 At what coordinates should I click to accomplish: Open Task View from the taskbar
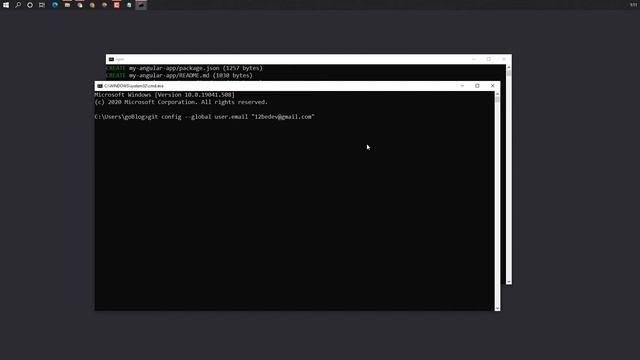tap(42, 5)
